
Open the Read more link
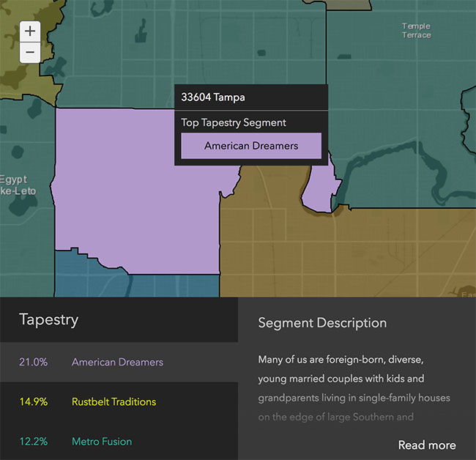point(426,445)
